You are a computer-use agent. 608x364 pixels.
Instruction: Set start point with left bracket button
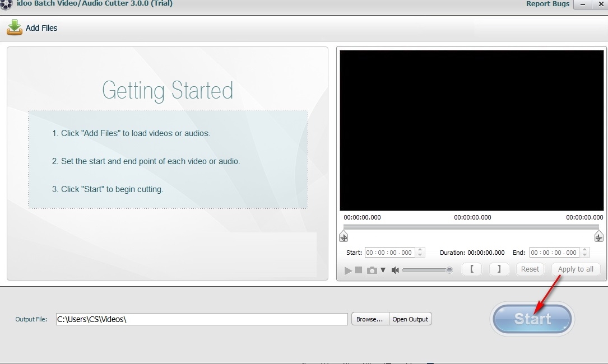(472, 269)
